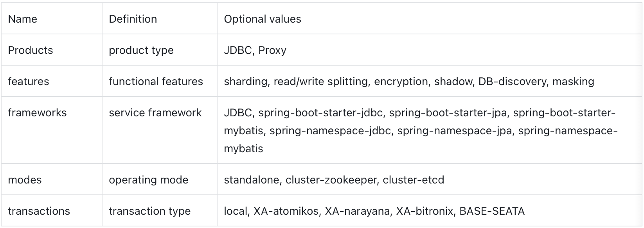
Task: Click the spring-namespace-jpa text
Action: [x=455, y=130]
